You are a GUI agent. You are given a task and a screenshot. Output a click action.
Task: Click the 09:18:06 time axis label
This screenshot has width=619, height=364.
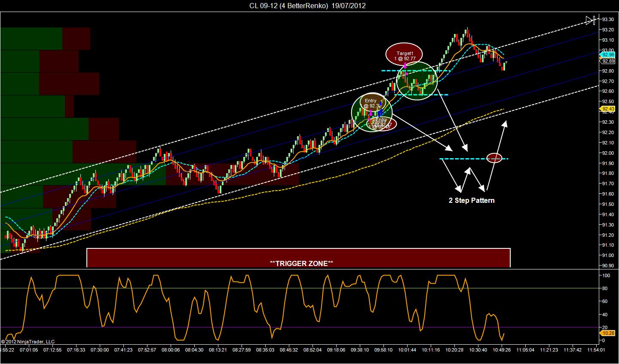pos(336,350)
